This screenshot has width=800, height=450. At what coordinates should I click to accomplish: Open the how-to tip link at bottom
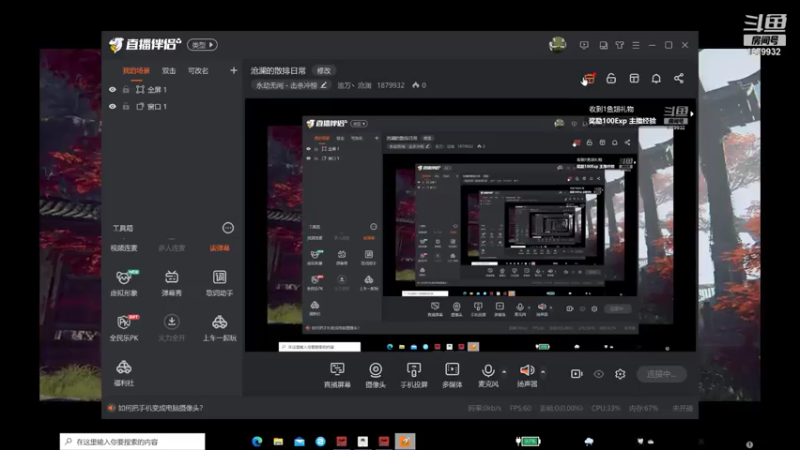(x=160, y=408)
